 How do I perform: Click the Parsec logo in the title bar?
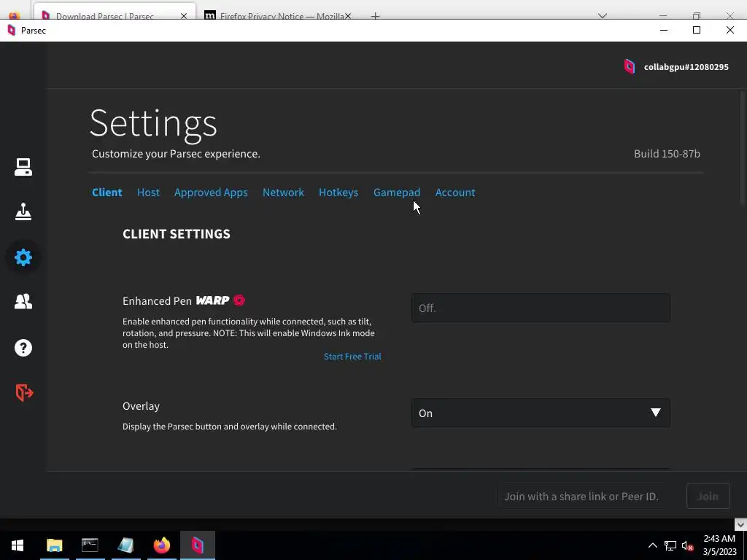click(x=12, y=30)
